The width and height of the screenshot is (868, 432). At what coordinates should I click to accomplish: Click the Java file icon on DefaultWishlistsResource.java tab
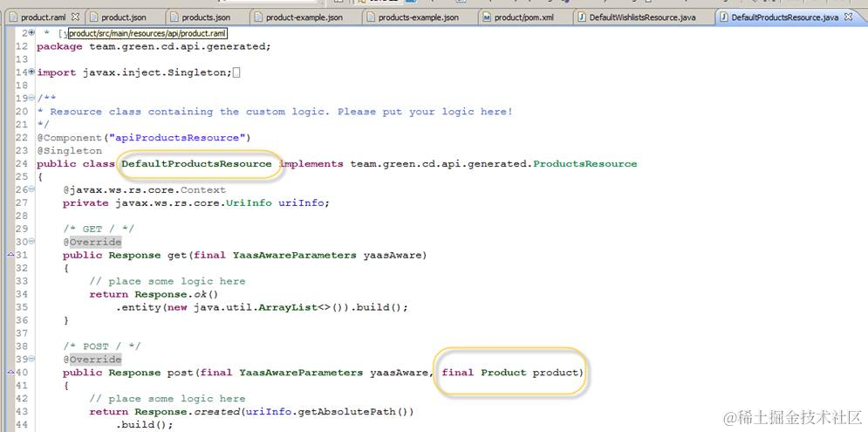click(x=582, y=17)
